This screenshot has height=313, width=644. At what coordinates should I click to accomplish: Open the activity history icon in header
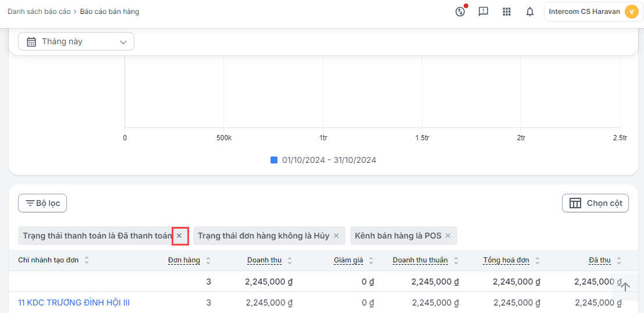click(x=460, y=12)
